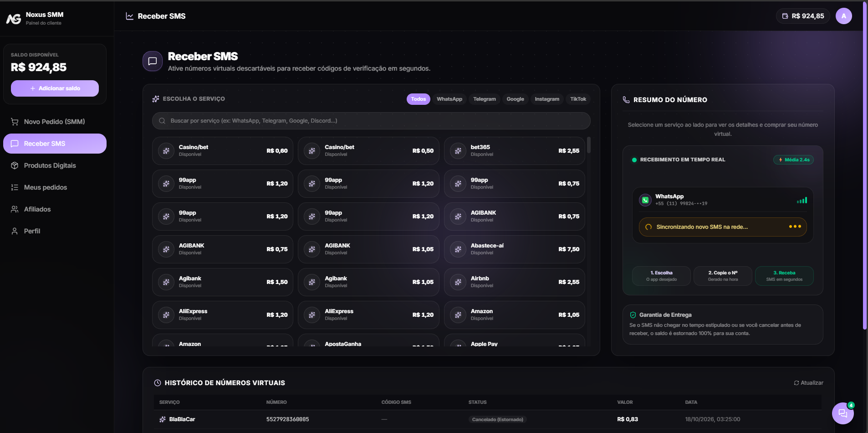Image resolution: width=868 pixels, height=433 pixels.
Task: Filter services by WhatsApp
Action: (x=449, y=99)
